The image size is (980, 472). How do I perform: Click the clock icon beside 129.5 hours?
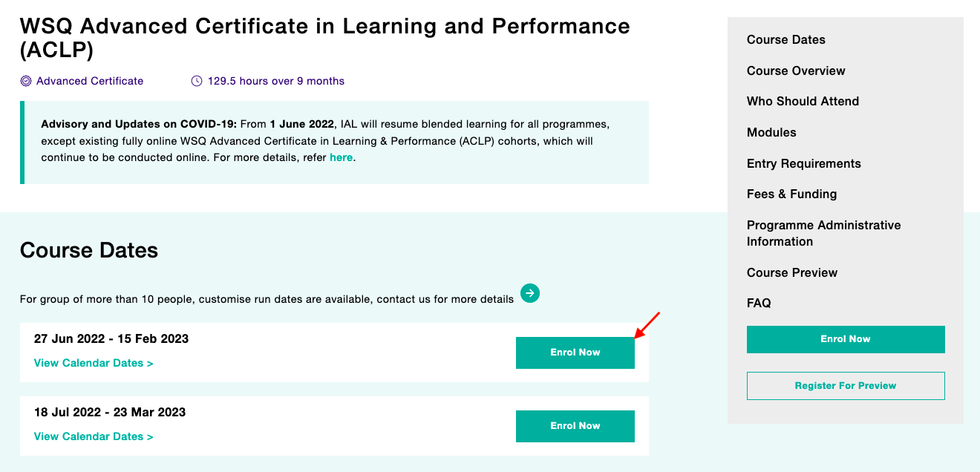tap(197, 81)
